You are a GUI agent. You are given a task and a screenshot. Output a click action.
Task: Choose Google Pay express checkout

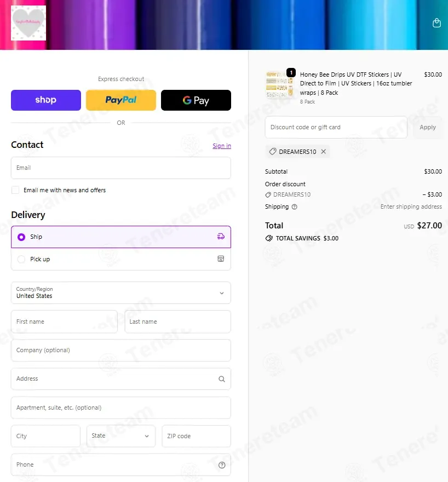(x=196, y=100)
